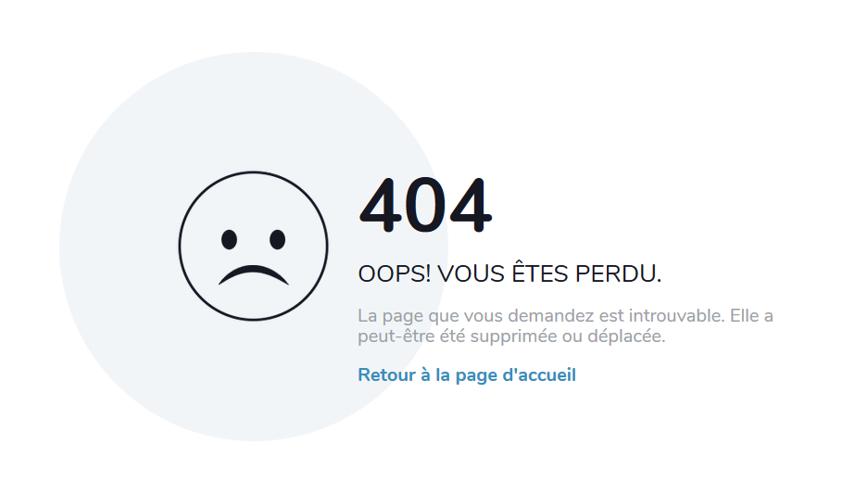Click the word "supprimée" in the description
868x495 pixels.
point(513,336)
